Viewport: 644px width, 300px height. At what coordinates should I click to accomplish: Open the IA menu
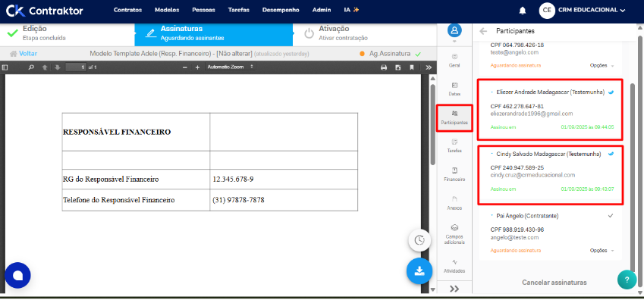(x=351, y=11)
